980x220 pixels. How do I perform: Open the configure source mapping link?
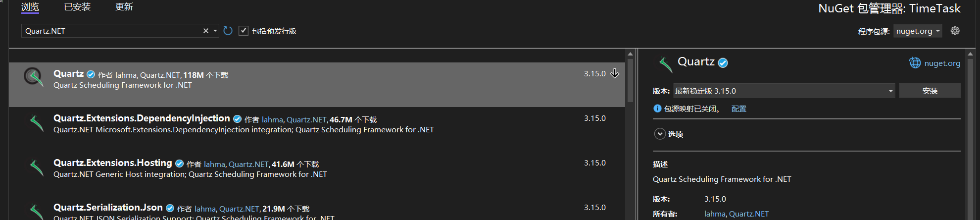coord(738,109)
